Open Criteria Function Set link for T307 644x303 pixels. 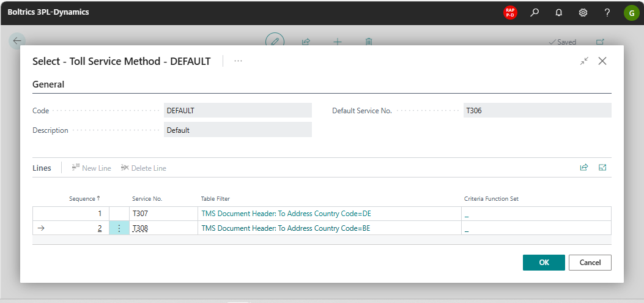pos(467,214)
